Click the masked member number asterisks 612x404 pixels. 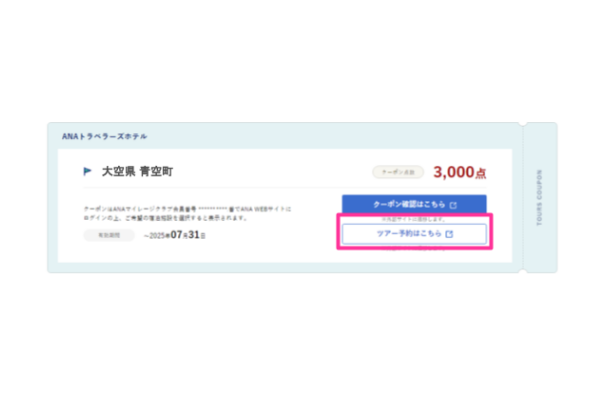click(x=213, y=210)
